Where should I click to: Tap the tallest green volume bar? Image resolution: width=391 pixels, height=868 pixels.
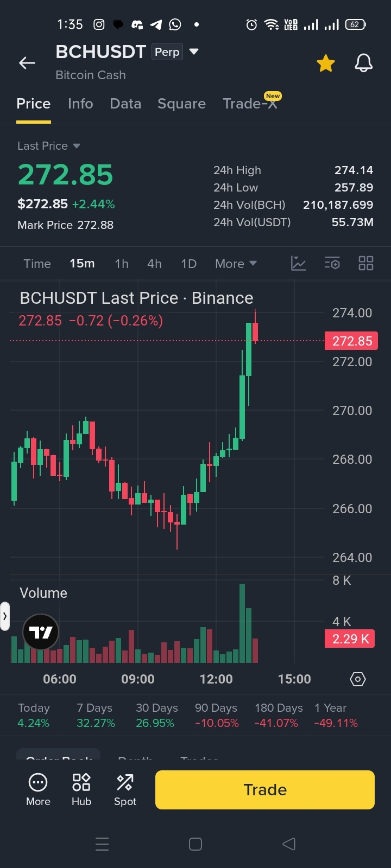242,623
